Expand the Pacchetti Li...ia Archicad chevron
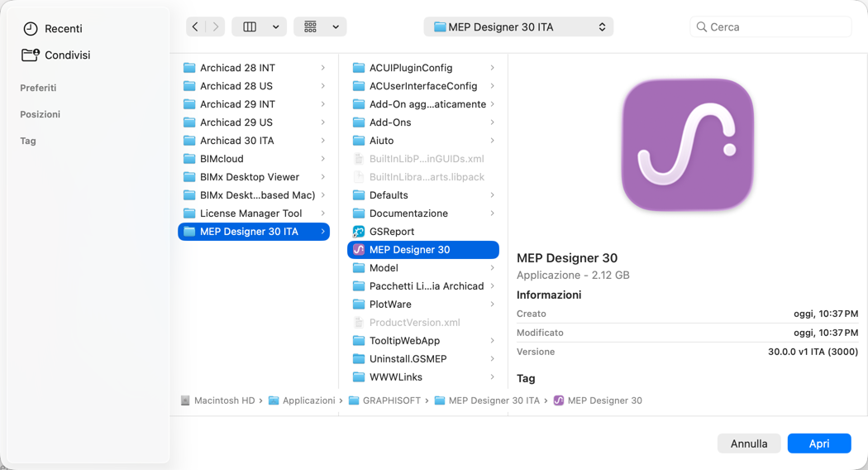This screenshot has height=470, width=868. point(492,286)
